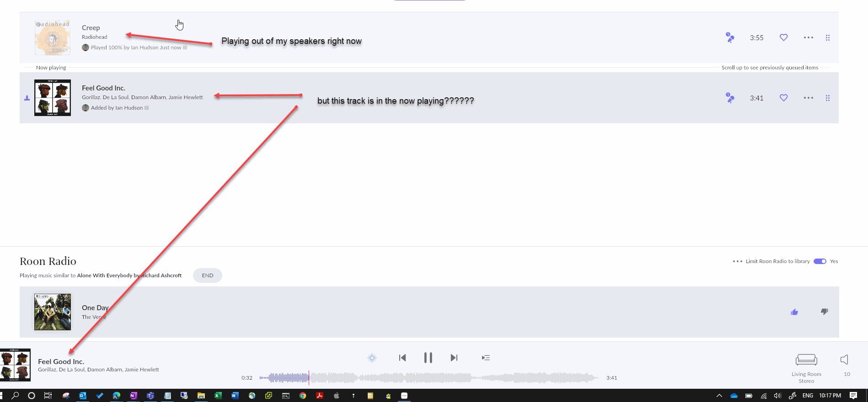Click the now-playing indicator beside Feel Good Inc.
This screenshot has height=402, width=868.
point(27,98)
